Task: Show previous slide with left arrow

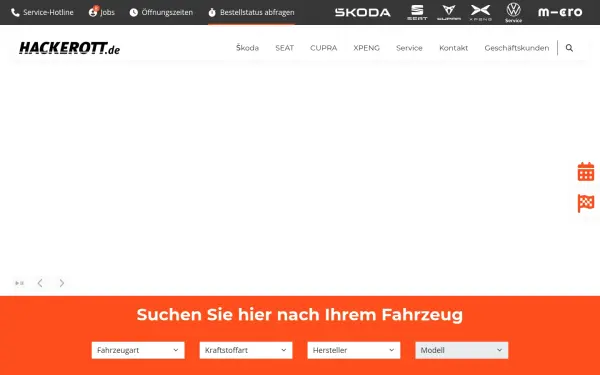Action: pyautogui.click(x=40, y=283)
